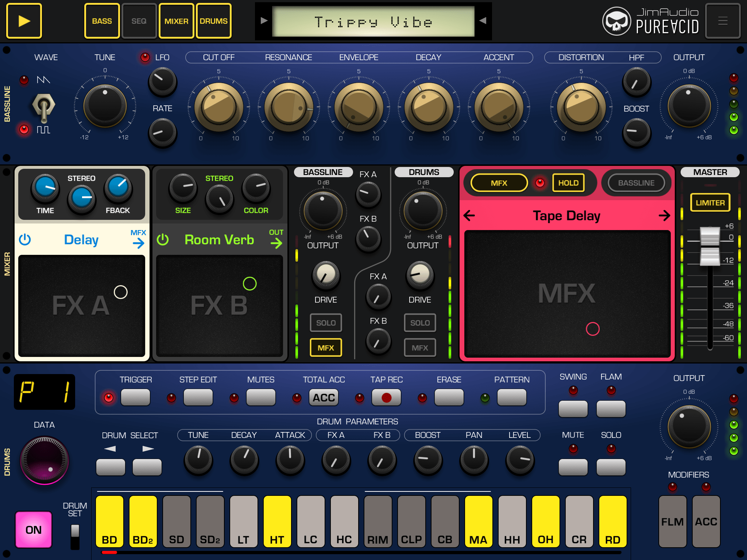The width and height of the screenshot is (747, 560).
Task: Click the master volume fader handle
Action: [x=710, y=246]
